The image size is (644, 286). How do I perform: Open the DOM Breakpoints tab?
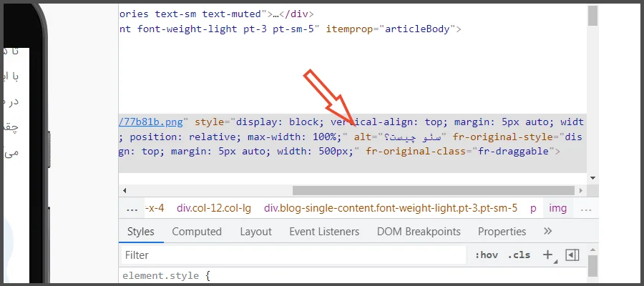(419, 232)
